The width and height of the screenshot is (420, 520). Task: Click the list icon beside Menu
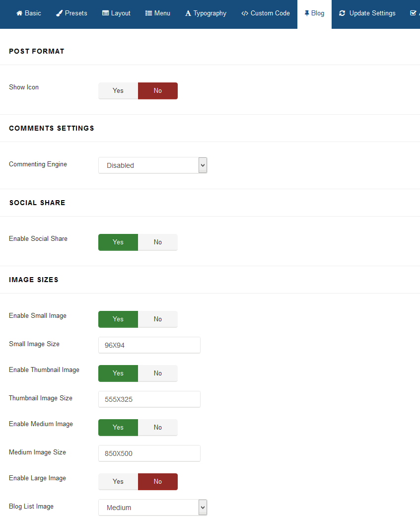point(148,13)
